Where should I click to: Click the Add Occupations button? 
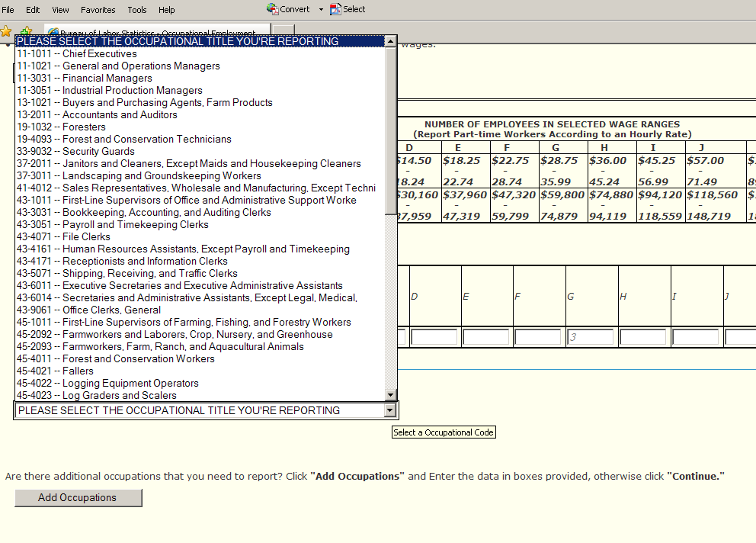pos(78,498)
